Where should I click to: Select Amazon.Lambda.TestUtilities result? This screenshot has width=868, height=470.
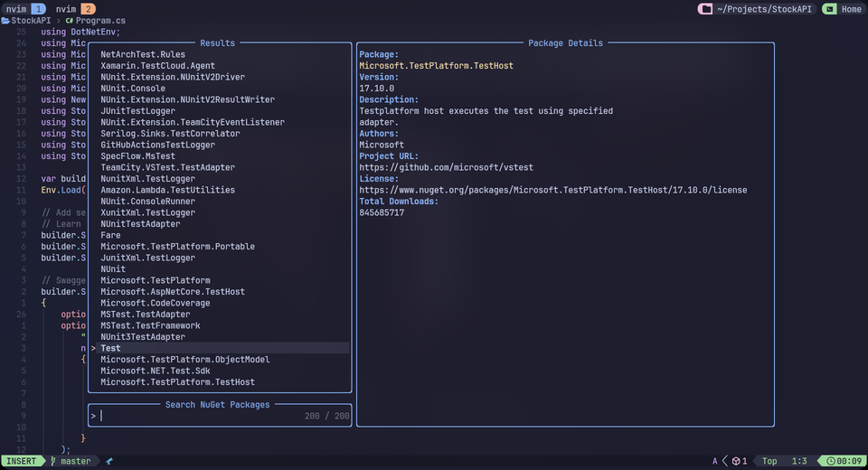click(x=168, y=190)
